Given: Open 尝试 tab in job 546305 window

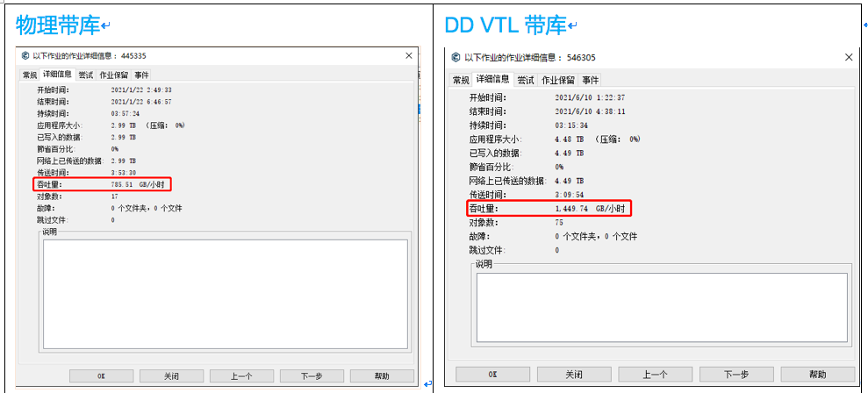Looking at the screenshot, I should click(x=526, y=80).
